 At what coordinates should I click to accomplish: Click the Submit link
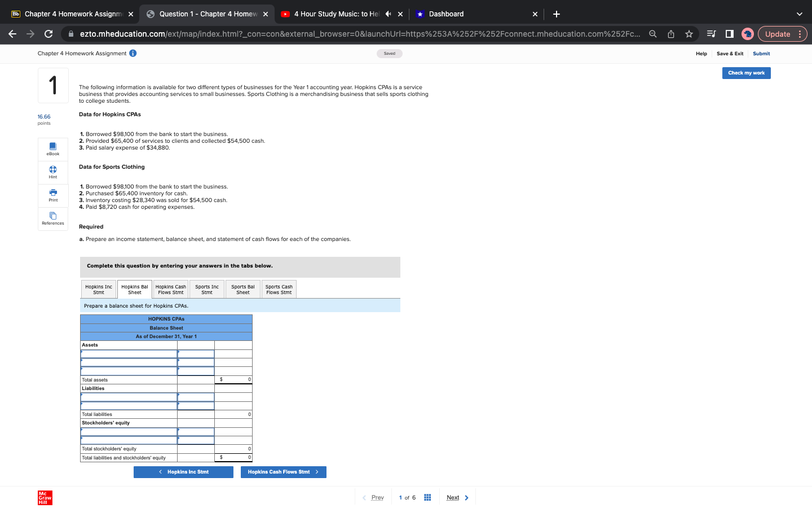[761, 54]
